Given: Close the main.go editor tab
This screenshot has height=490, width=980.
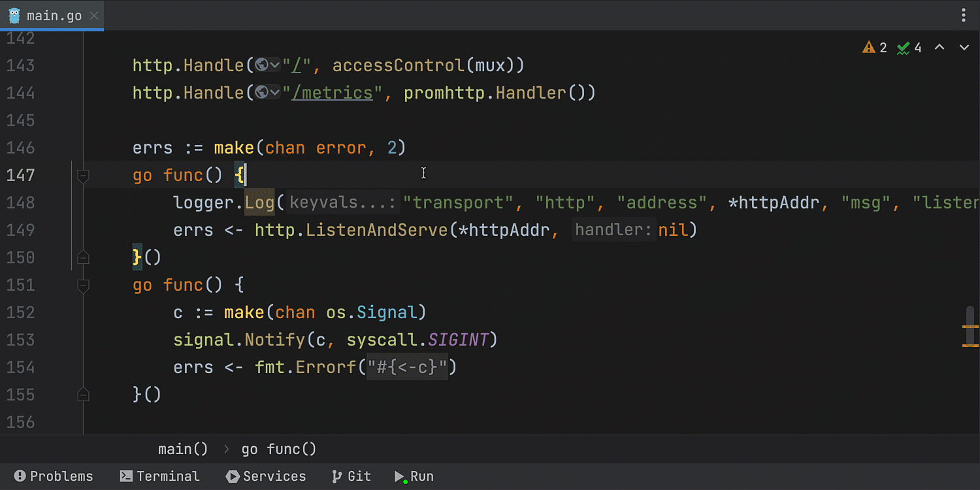Looking at the screenshot, I should [94, 16].
